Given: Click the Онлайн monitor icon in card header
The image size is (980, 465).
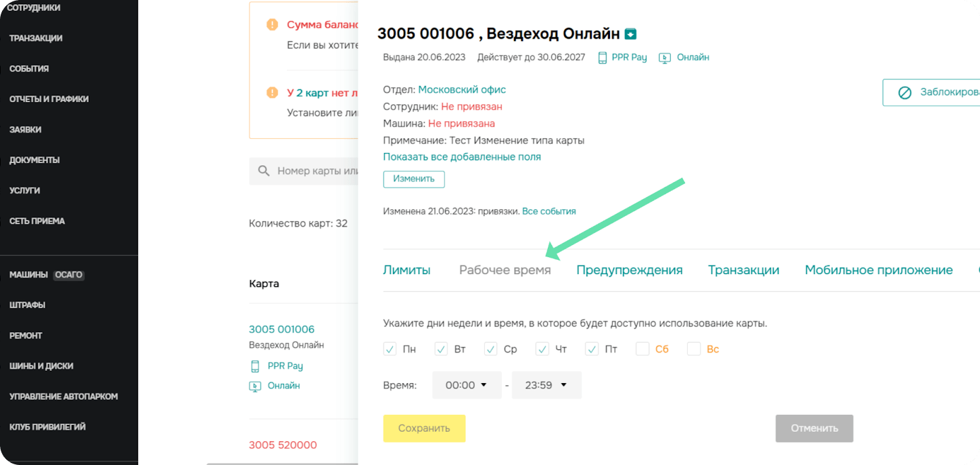Looking at the screenshot, I should [665, 58].
